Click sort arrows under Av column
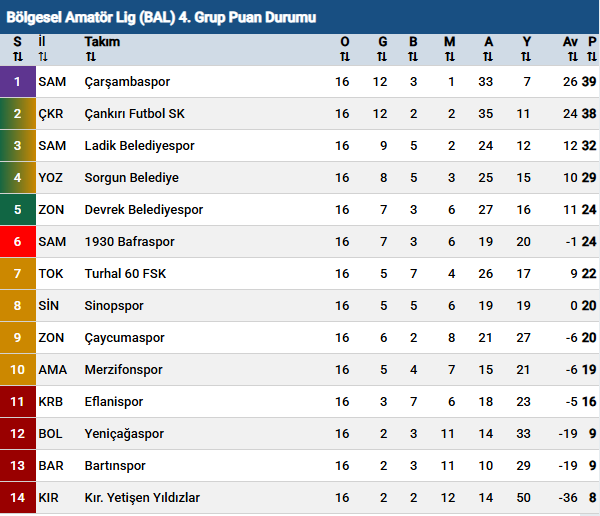 [570, 56]
